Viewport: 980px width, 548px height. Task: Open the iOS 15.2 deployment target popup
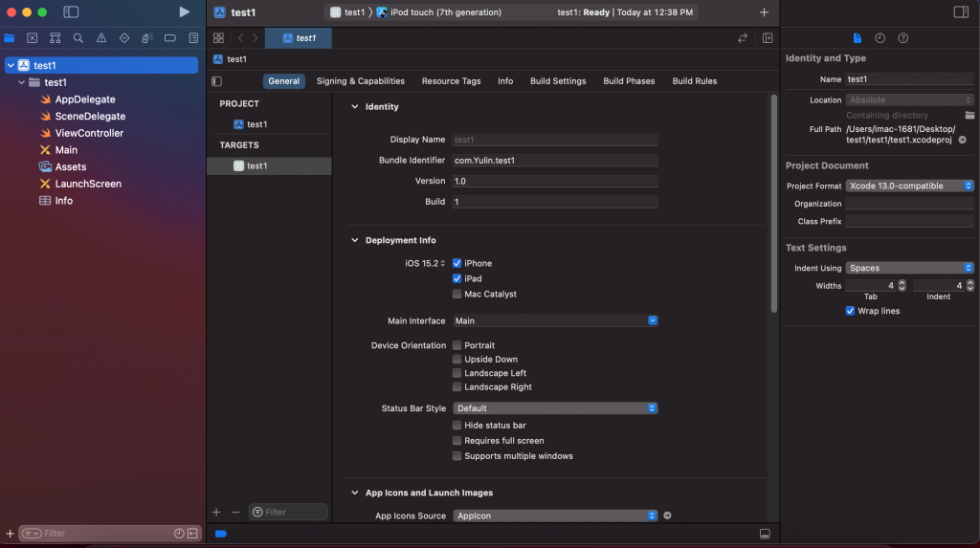point(425,263)
